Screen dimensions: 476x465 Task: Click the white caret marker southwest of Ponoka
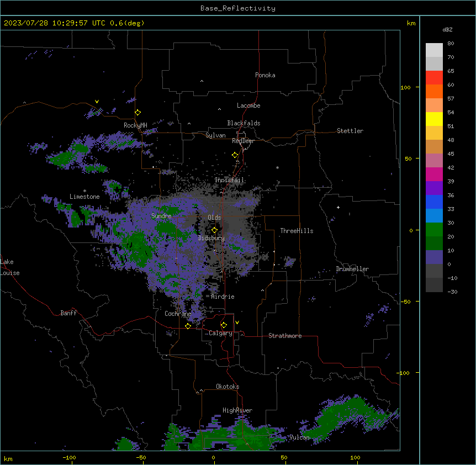[202, 81]
